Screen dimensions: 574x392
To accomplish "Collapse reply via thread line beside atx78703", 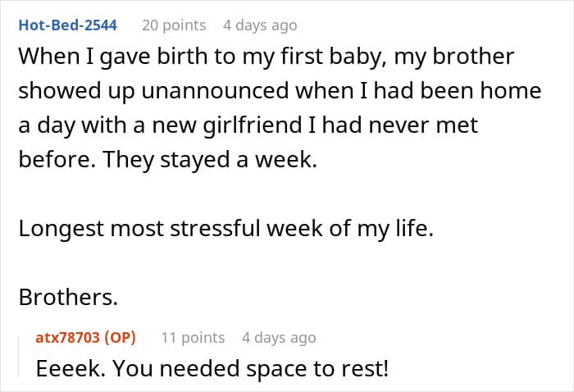I will tap(18, 357).
